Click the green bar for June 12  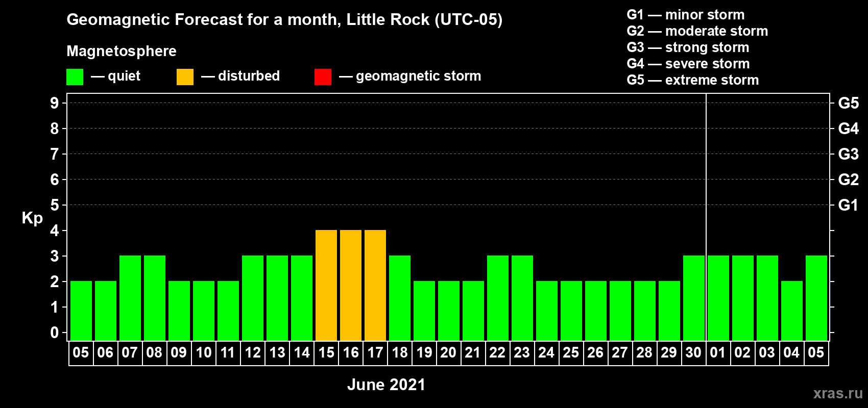click(x=253, y=298)
